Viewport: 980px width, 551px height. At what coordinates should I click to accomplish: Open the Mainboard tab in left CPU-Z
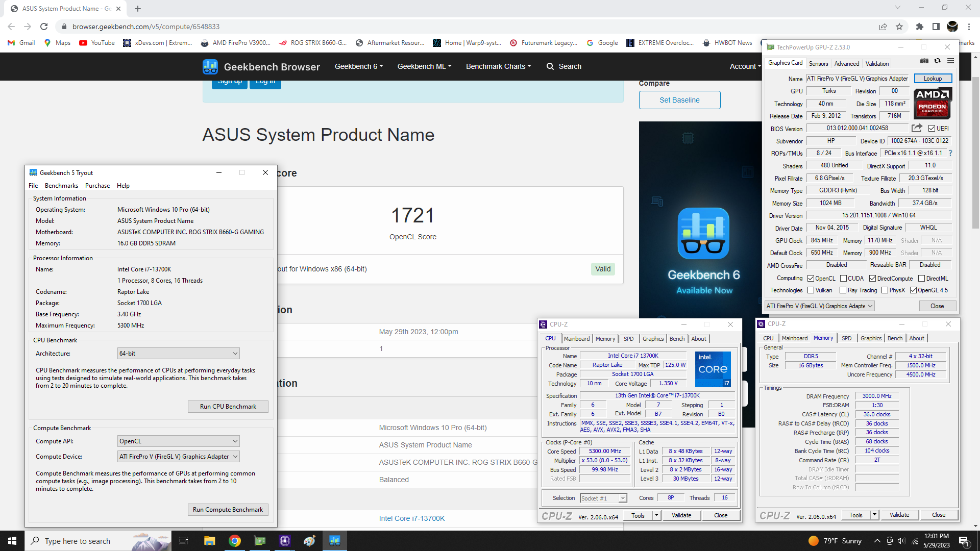point(577,339)
